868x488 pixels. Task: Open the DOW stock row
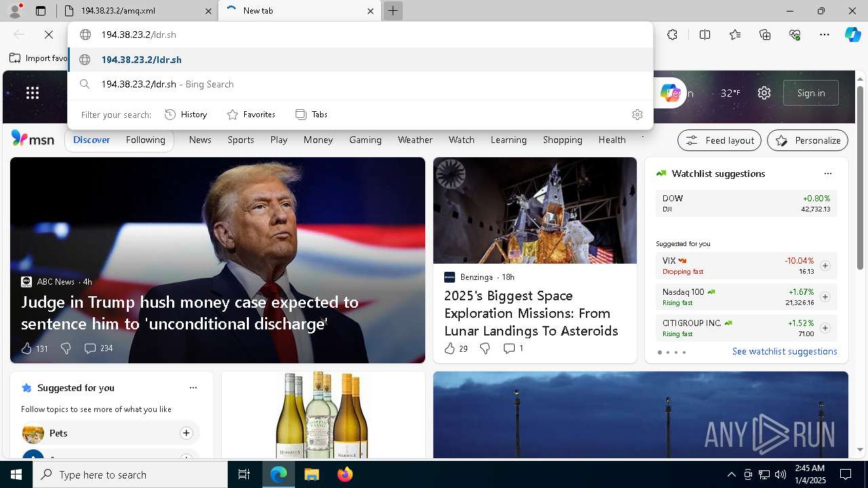746,203
